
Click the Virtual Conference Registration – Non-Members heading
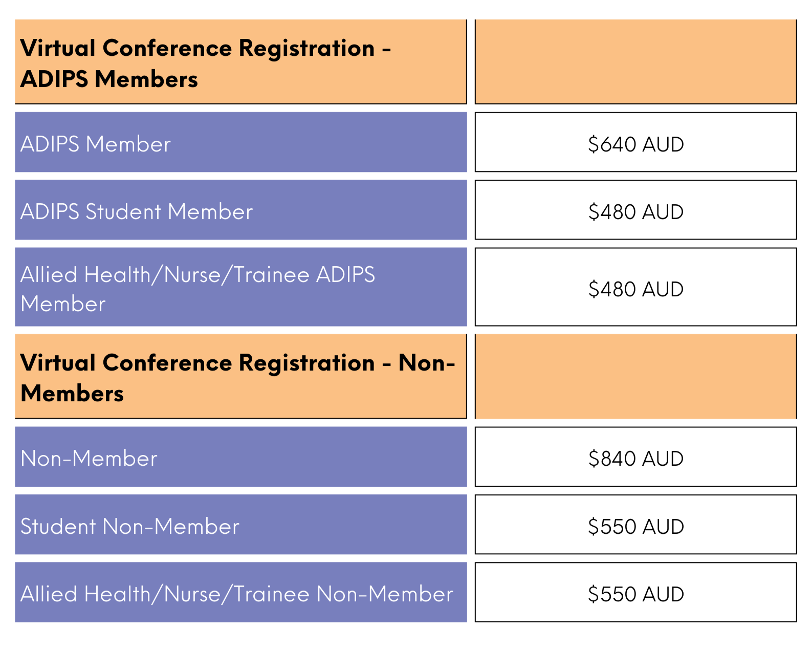pyautogui.click(x=237, y=378)
